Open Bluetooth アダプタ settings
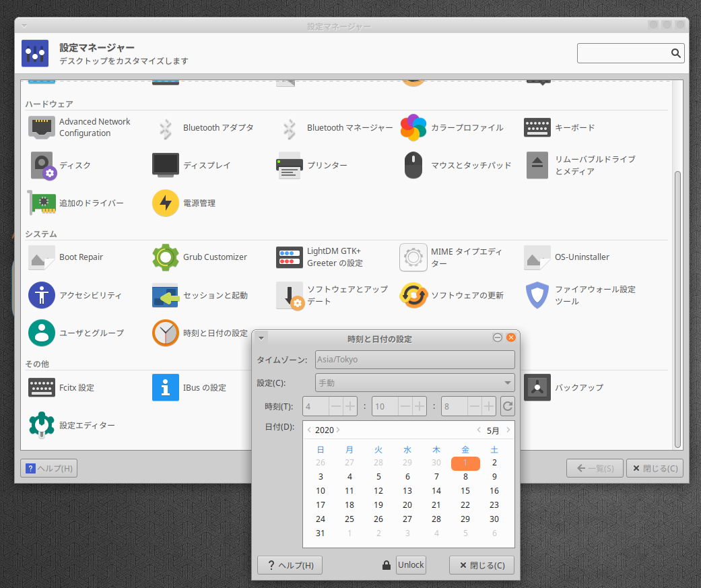This screenshot has height=588, width=701. [x=203, y=128]
